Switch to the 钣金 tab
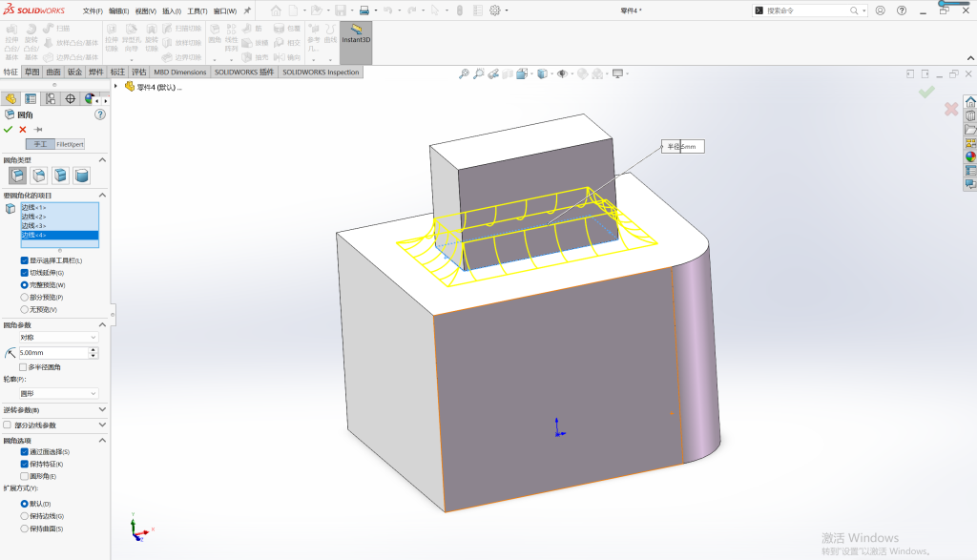This screenshot has width=977, height=560. tap(74, 73)
